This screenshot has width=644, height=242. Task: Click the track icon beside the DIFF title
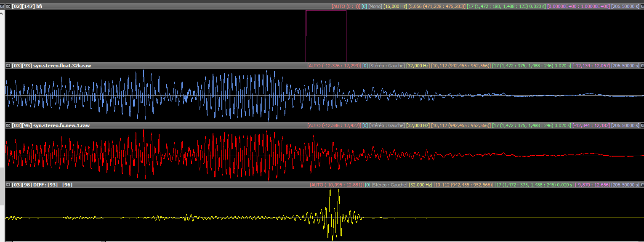tap(8, 185)
